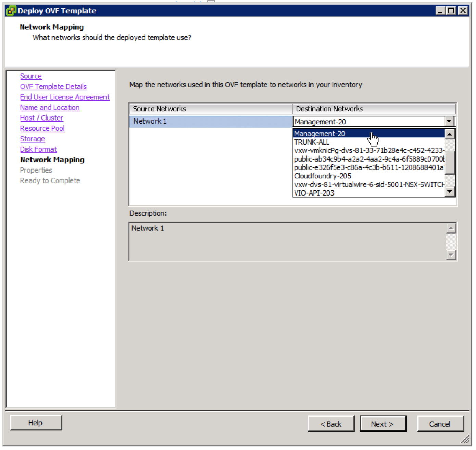Click the Description box scroll down arrow
The height and width of the screenshot is (450, 476).
pyautogui.click(x=451, y=255)
